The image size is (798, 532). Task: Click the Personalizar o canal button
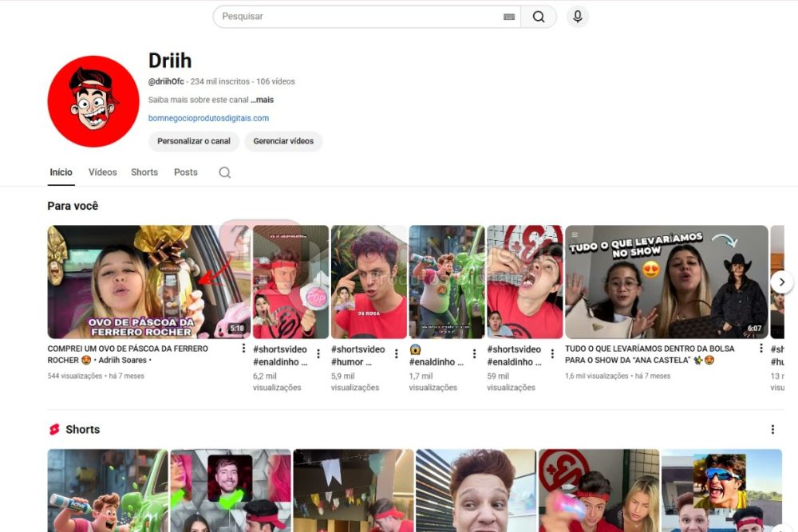click(193, 141)
